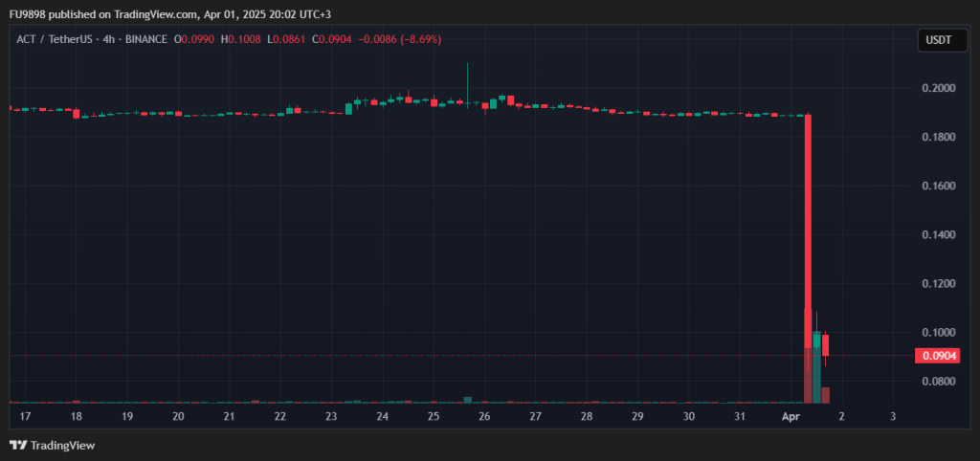Click the 0.0800 price axis label

click(x=939, y=381)
